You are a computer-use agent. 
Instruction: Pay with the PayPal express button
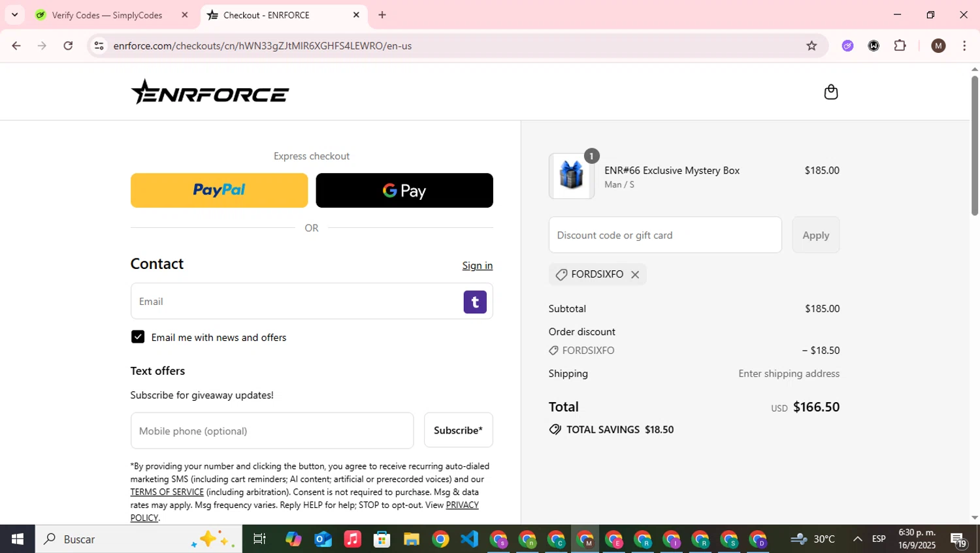pos(219,191)
